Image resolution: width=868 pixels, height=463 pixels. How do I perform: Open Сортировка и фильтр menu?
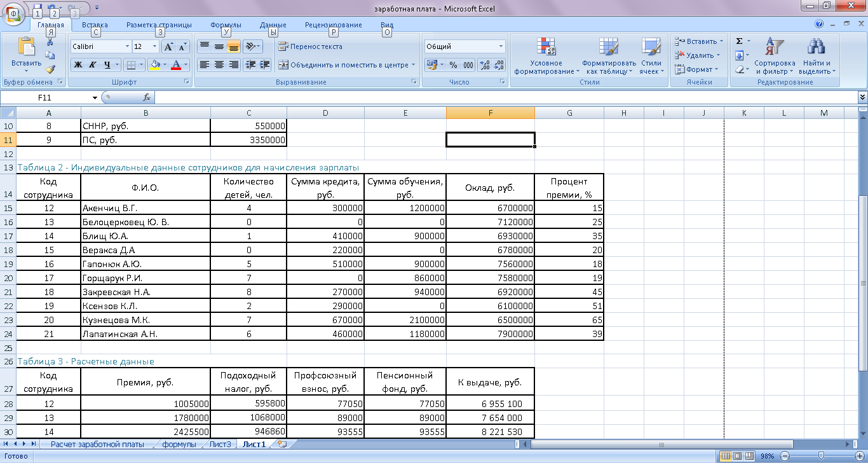pyautogui.click(x=775, y=56)
